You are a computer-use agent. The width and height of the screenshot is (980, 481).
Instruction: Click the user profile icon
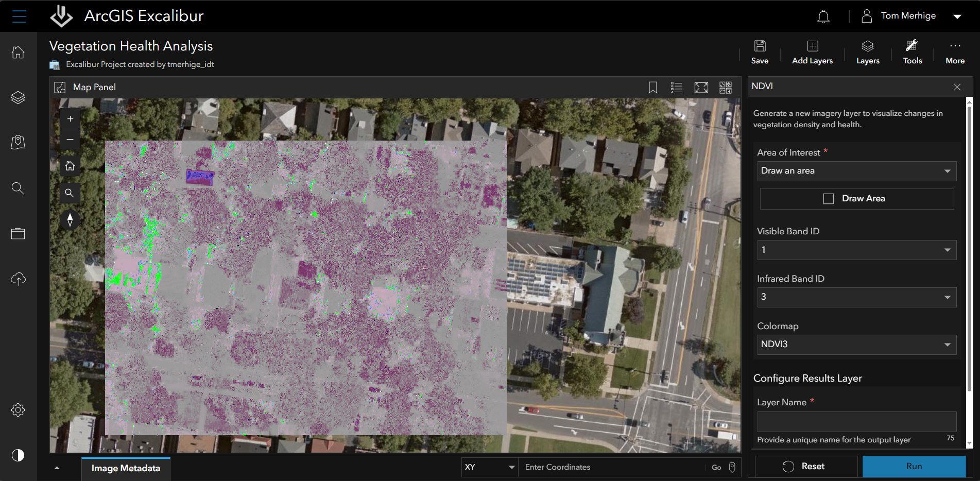[x=867, y=16]
